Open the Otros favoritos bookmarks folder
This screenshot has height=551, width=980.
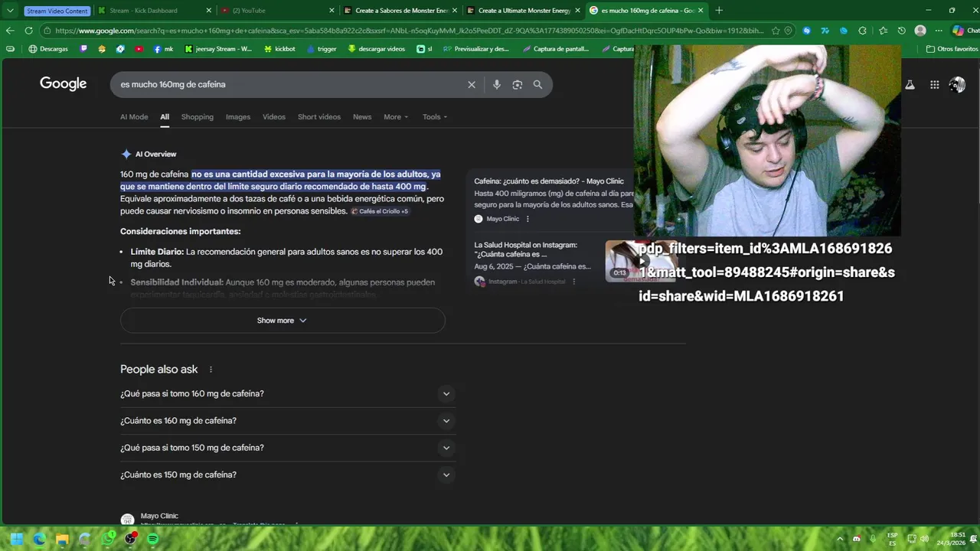(952, 49)
